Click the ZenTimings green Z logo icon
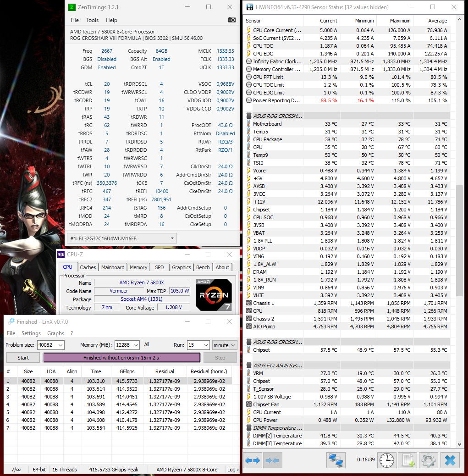 pos(72,7)
